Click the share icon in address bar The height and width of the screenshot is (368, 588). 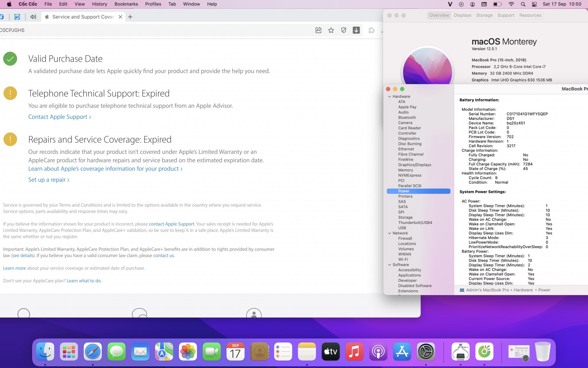coord(318,30)
